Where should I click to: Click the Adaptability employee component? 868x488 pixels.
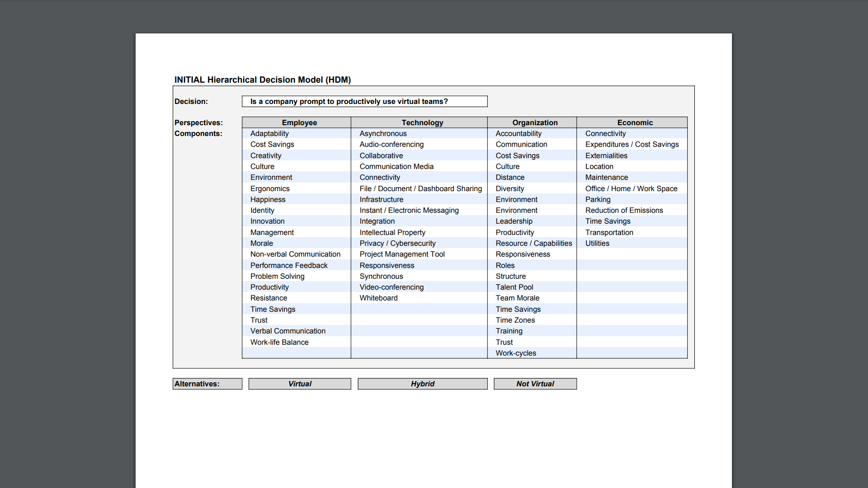click(269, 133)
